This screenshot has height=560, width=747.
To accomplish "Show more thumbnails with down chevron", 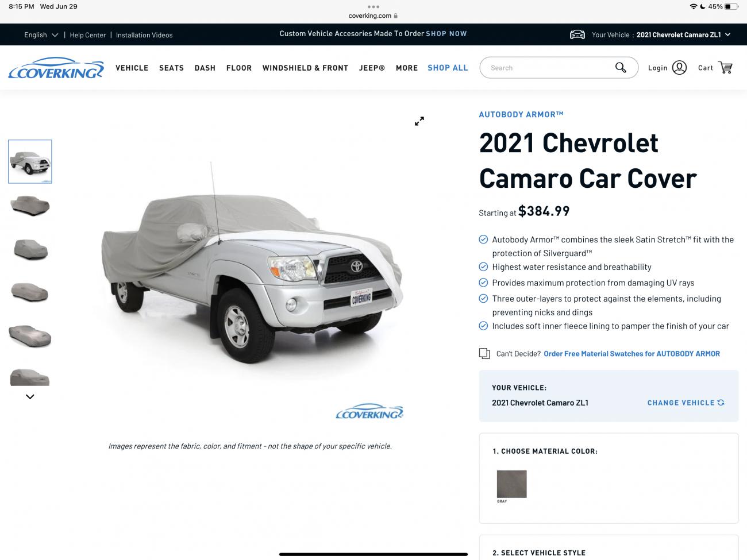I will coord(30,396).
